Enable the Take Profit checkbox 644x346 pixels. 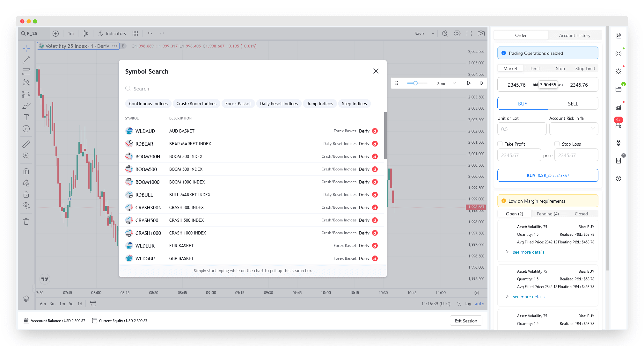click(500, 144)
